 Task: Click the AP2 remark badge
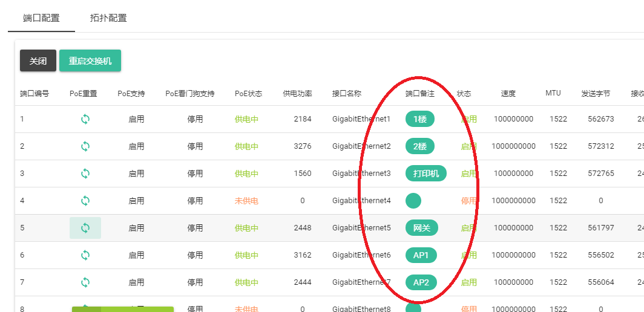point(421,282)
